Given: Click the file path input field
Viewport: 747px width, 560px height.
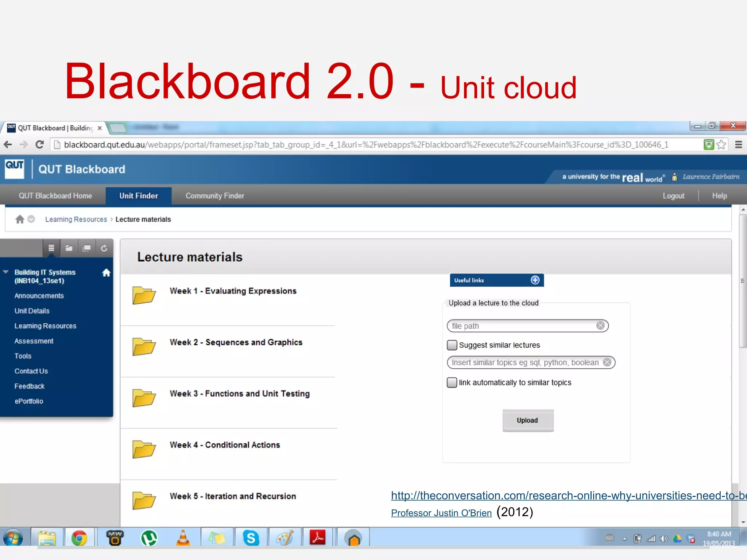Looking at the screenshot, I should [x=528, y=326].
